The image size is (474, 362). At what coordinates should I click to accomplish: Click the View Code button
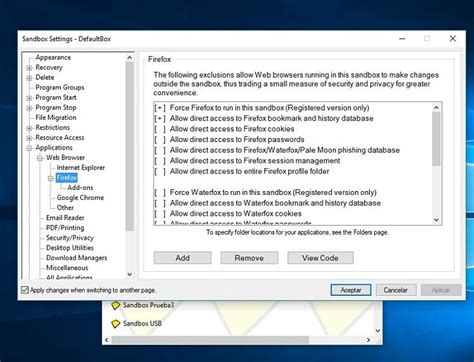[320, 258]
